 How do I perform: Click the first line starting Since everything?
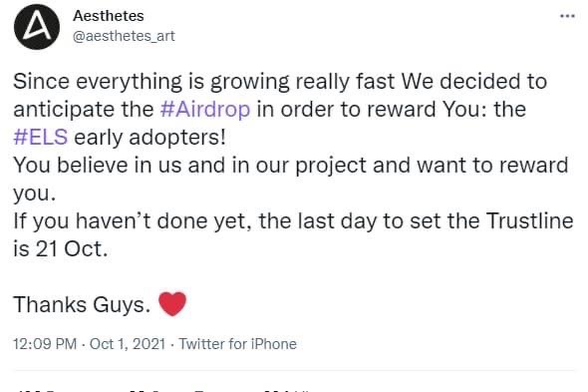280,82
